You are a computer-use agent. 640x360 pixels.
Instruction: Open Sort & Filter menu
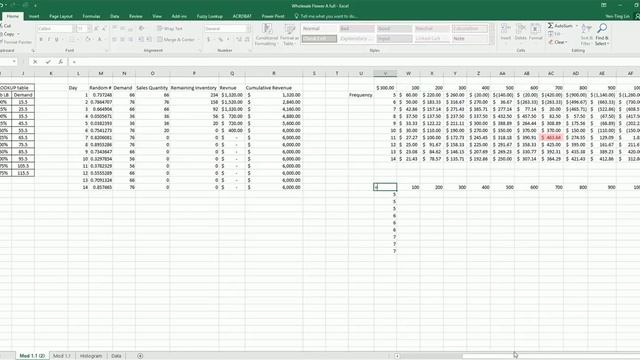click(x=586, y=35)
